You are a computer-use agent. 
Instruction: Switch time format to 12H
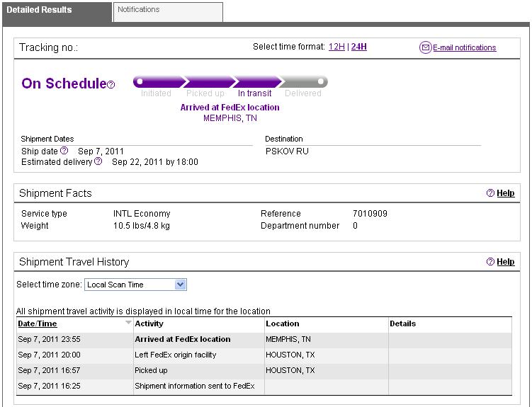tap(336, 47)
